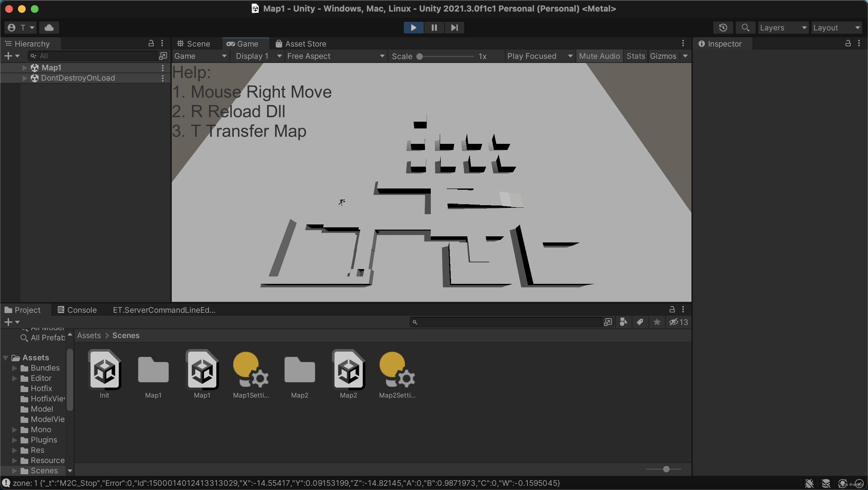The image size is (868, 490).
Task: Open the Layout dropdown
Action: 836,27
